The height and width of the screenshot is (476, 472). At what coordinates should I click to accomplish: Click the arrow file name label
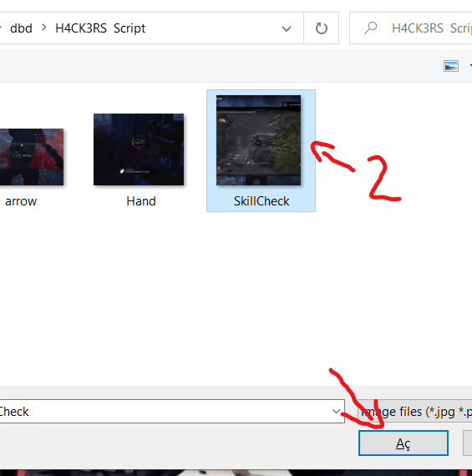tap(21, 201)
